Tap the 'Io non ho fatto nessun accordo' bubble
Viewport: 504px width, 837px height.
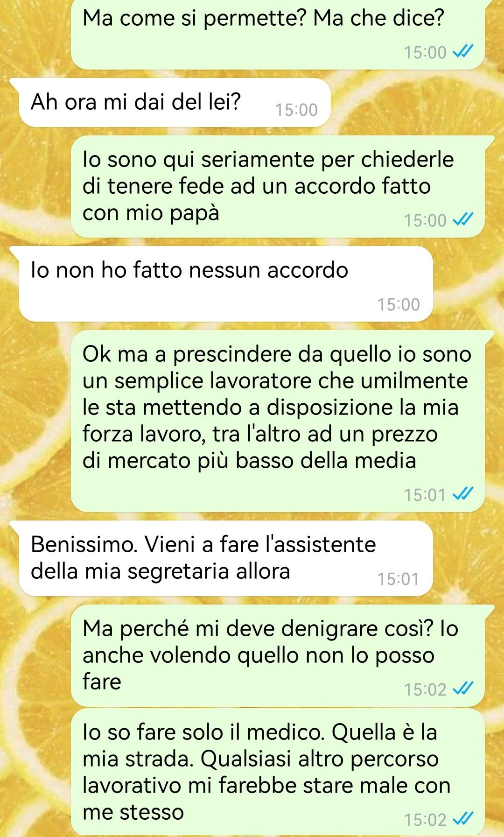[226, 284]
